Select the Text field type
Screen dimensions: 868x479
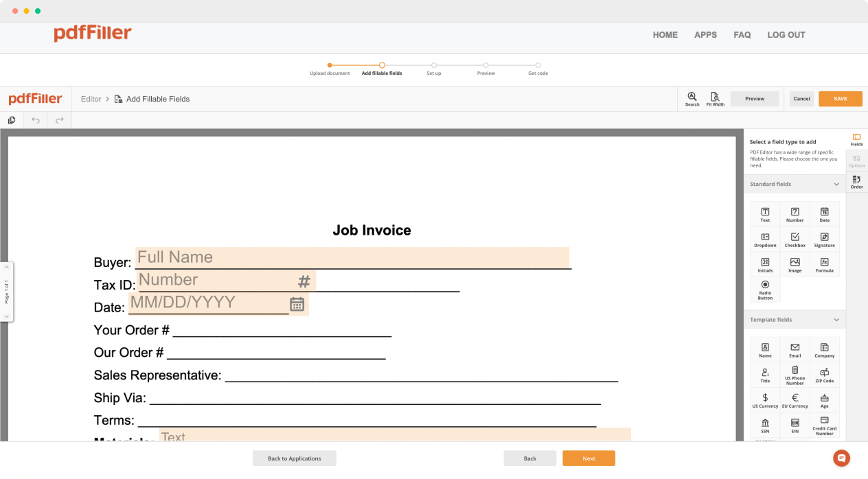(x=765, y=214)
